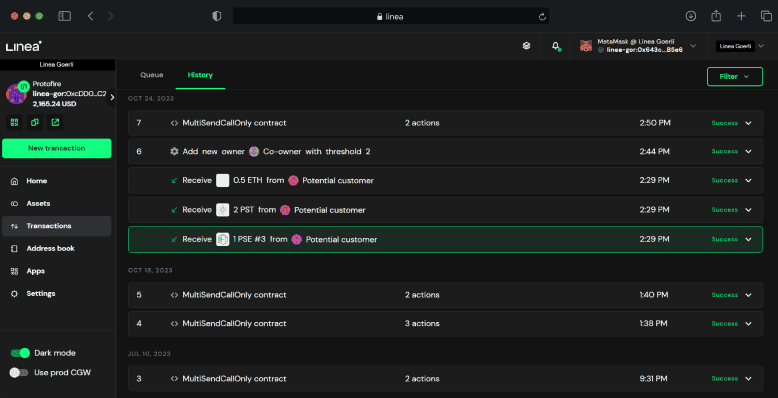Open Transactions in sidebar
778x398 pixels.
tap(57, 226)
